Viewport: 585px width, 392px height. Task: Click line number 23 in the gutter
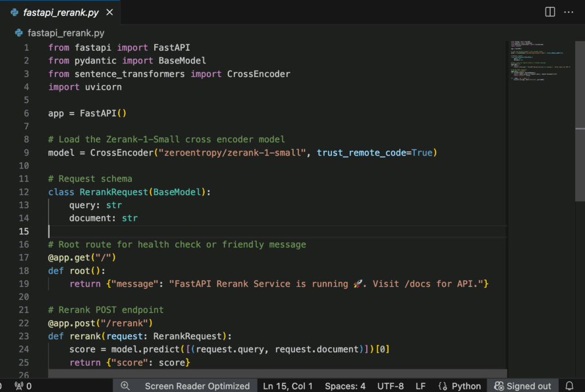24,337
